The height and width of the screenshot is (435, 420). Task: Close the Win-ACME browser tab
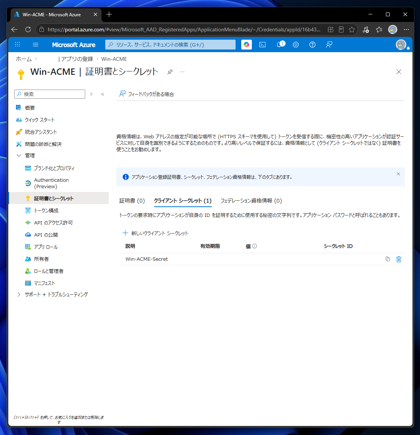[95, 15]
